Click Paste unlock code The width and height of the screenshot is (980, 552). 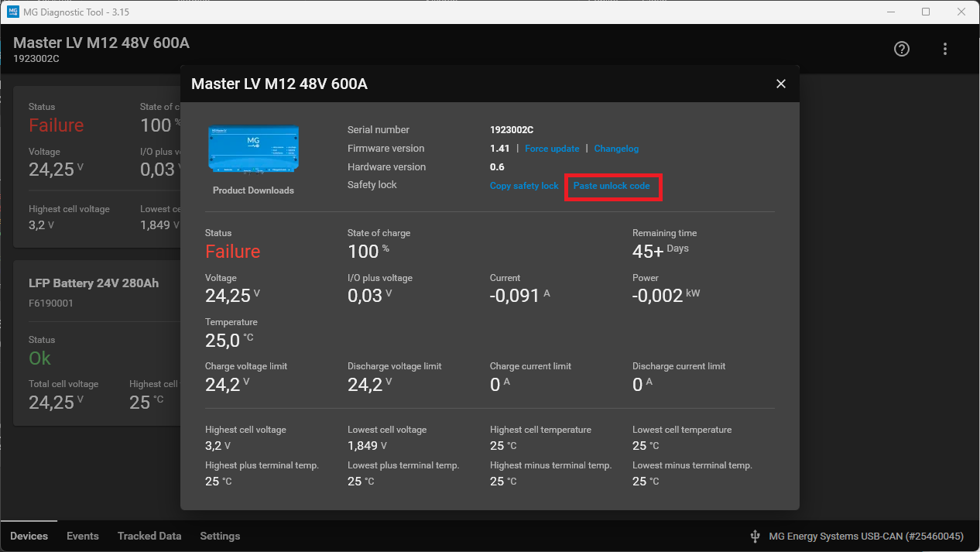pos(612,186)
